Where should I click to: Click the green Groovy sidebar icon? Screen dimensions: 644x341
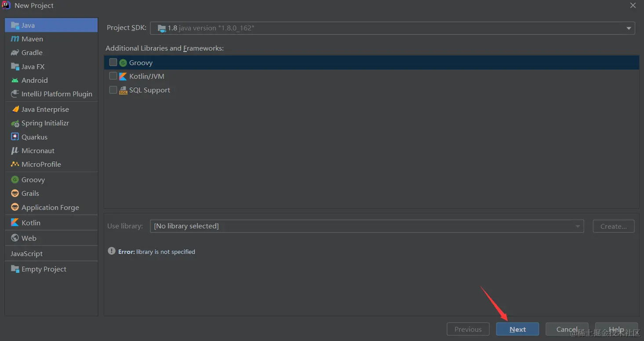15,180
